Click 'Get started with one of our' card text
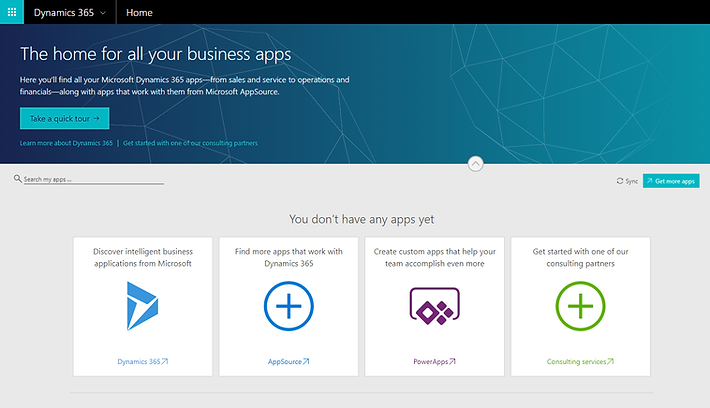710x408 pixels. pyautogui.click(x=580, y=257)
